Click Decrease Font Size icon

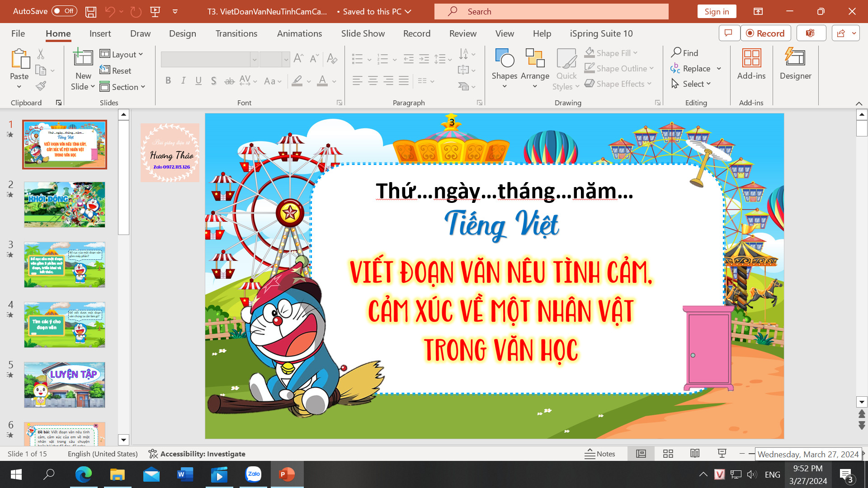(x=314, y=58)
